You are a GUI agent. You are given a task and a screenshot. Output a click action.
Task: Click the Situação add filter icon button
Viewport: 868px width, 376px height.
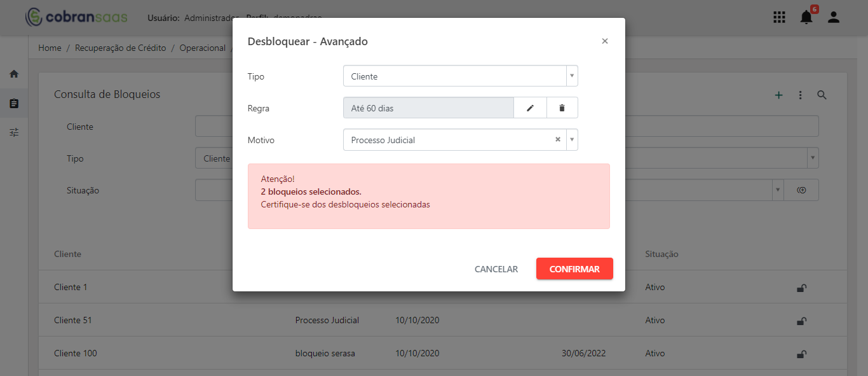pos(801,190)
